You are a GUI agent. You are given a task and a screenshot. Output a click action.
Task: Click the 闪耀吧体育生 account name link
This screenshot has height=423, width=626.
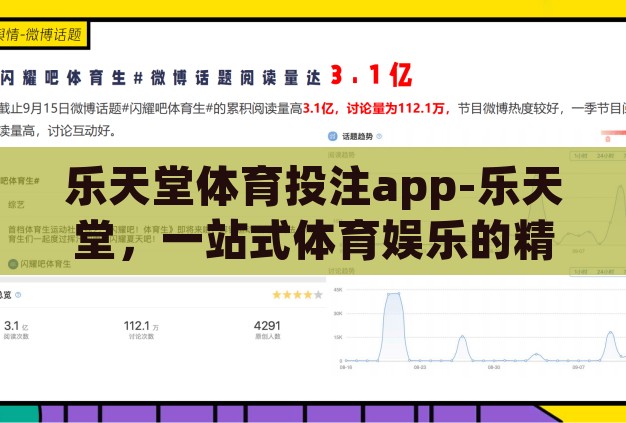pos(46,264)
